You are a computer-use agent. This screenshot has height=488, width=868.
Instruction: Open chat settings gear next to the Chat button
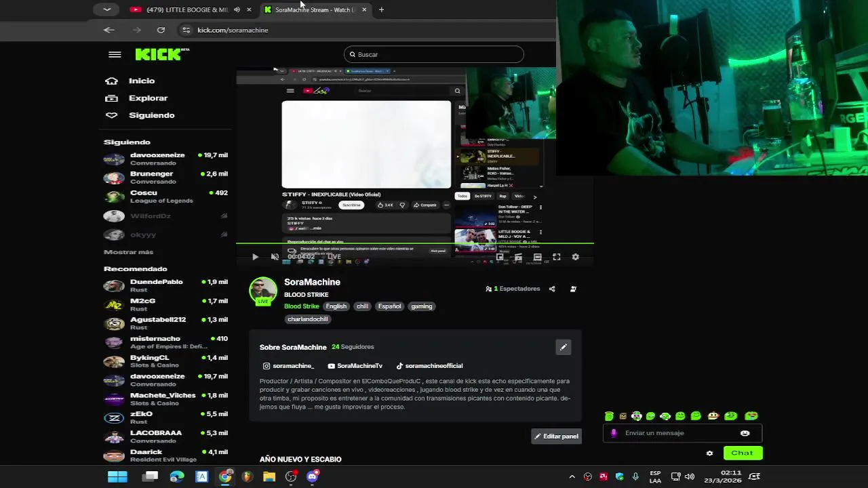coord(709,453)
